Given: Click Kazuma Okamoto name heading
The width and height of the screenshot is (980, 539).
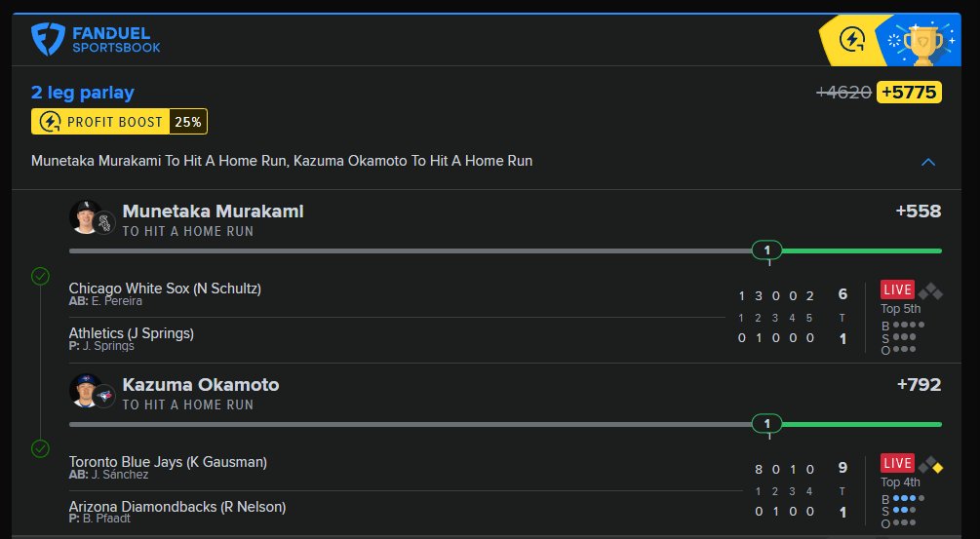Looking at the screenshot, I should 201,385.
